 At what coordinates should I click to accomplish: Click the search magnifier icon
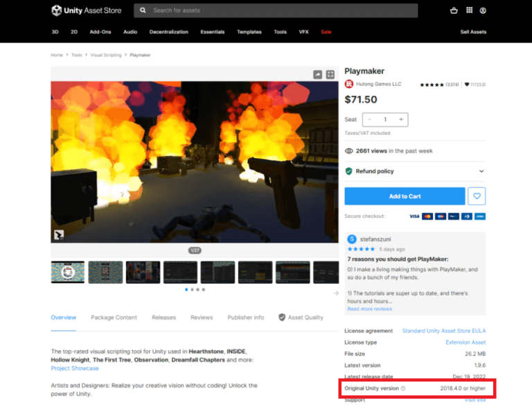[143, 10]
